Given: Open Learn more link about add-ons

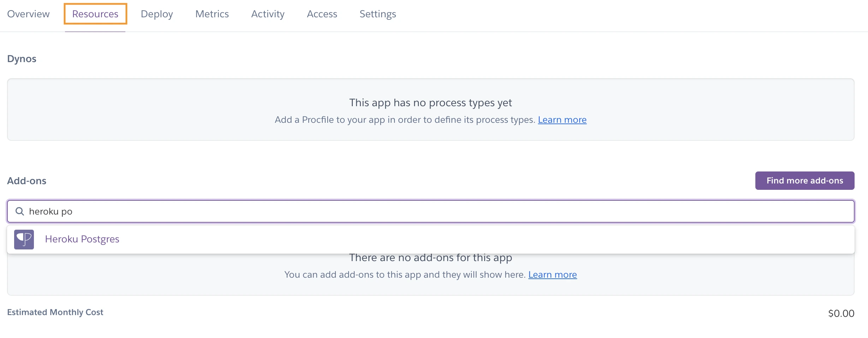Looking at the screenshot, I should (x=552, y=274).
